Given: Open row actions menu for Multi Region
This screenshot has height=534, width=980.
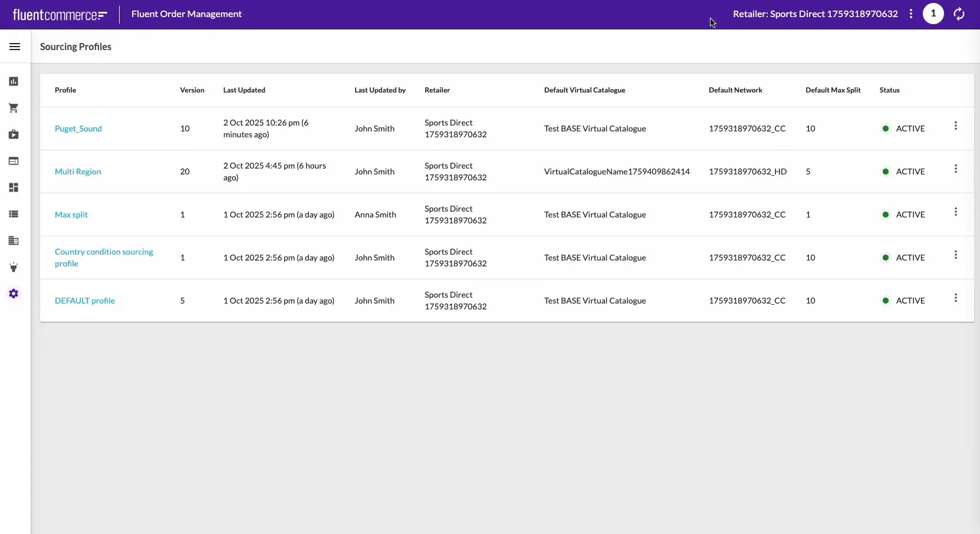Looking at the screenshot, I should [x=955, y=169].
